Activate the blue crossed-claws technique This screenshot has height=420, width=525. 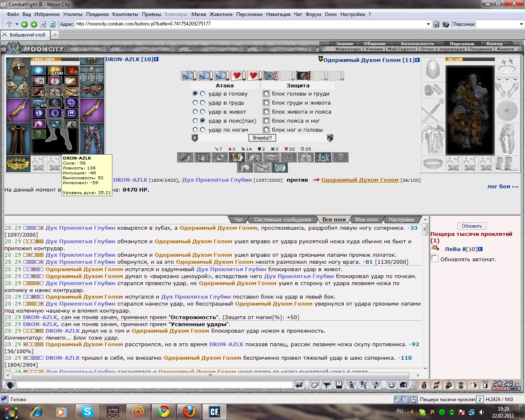[323, 157]
